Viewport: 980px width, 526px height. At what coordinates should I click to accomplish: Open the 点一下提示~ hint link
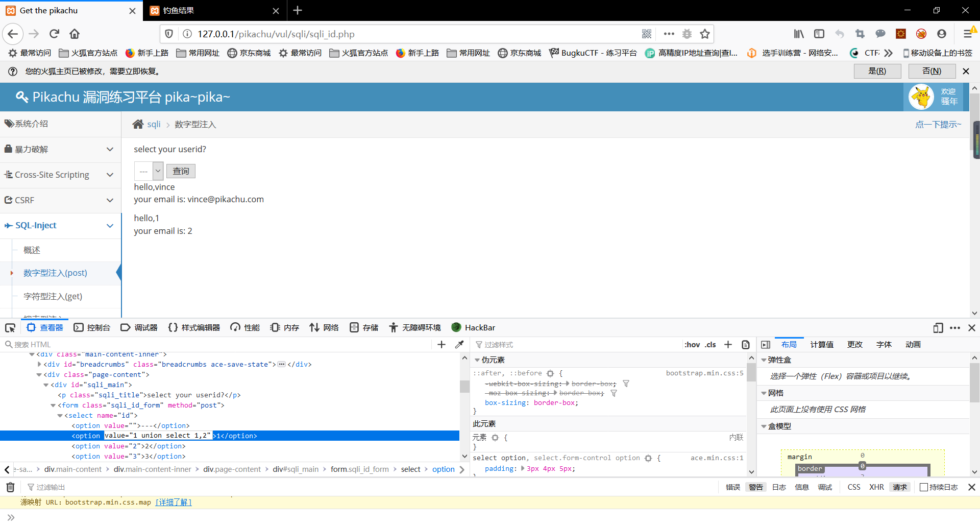click(938, 124)
